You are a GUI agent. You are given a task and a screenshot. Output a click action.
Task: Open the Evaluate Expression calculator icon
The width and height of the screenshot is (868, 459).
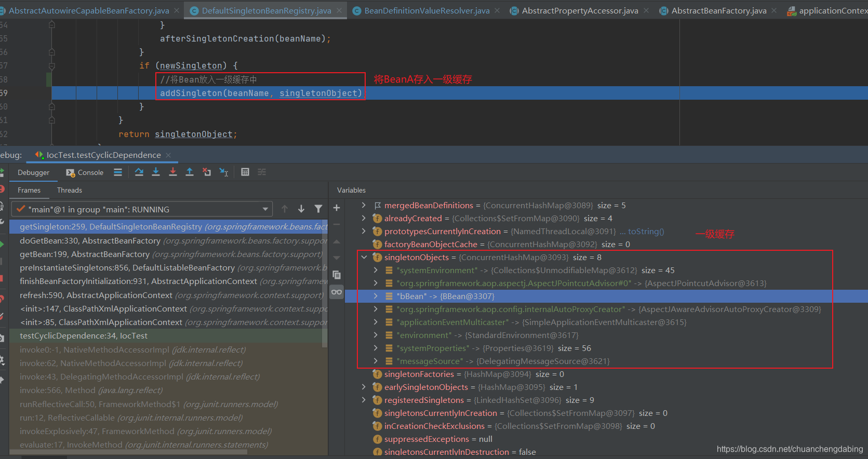245,172
